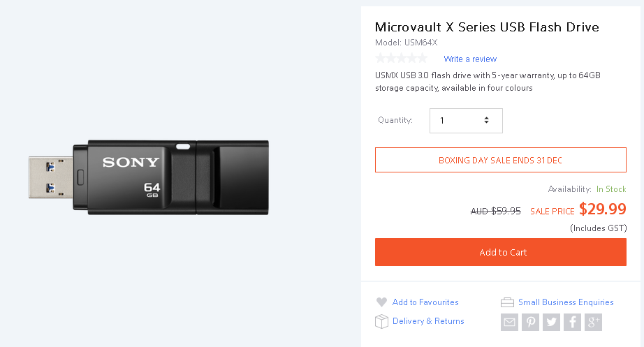This screenshot has height=347, width=644.
Task: Click the briefcase icon for business enquiries
Action: (508, 302)
